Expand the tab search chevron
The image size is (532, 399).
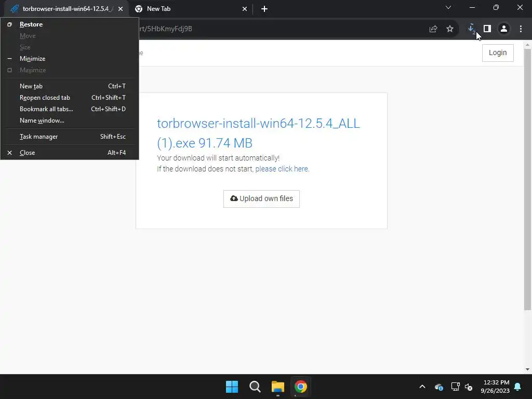point(448,7)
